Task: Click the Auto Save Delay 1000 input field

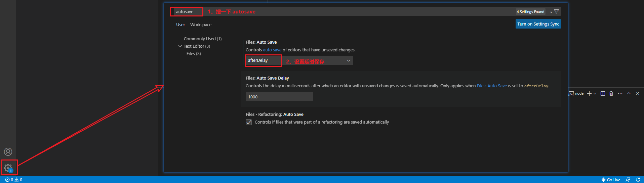Action: tap(279, 97)
